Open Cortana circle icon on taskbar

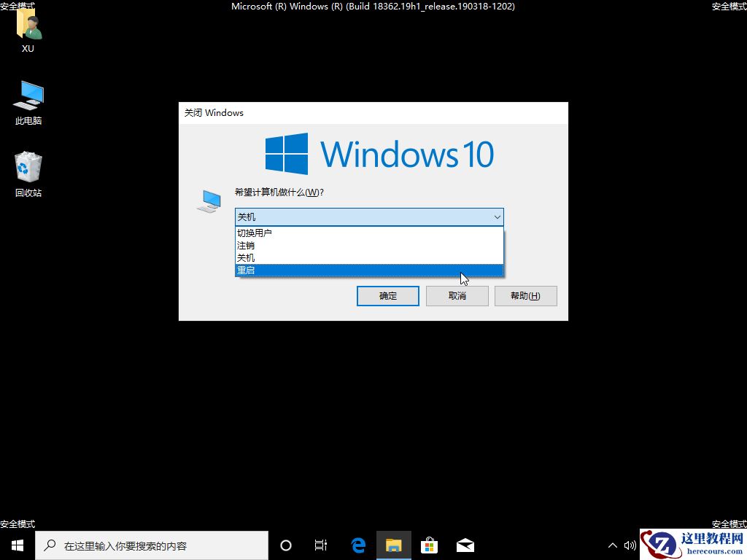tap(286, 545)
